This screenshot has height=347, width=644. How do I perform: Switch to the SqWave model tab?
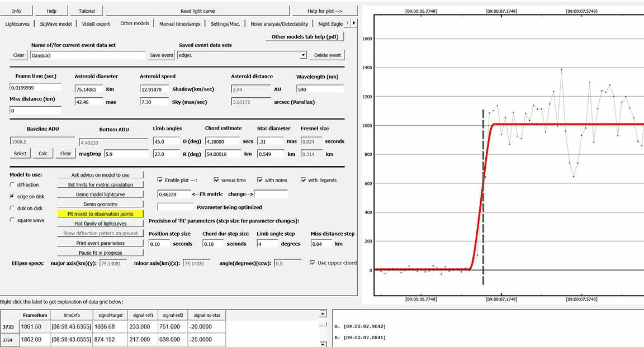56,23
